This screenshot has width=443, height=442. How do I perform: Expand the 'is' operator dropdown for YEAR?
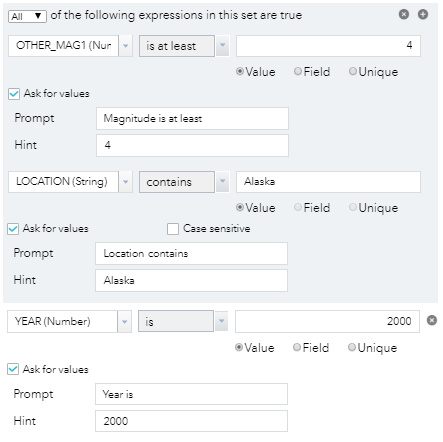pos(221,321)
